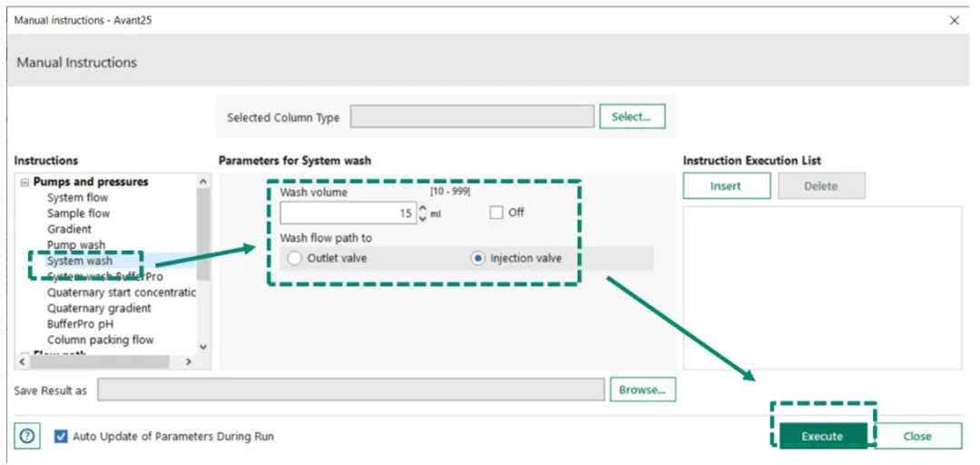Click the Wash volume input field
Image resolution: width=980 pixels, height=465 pixels.
coord(347,213)
